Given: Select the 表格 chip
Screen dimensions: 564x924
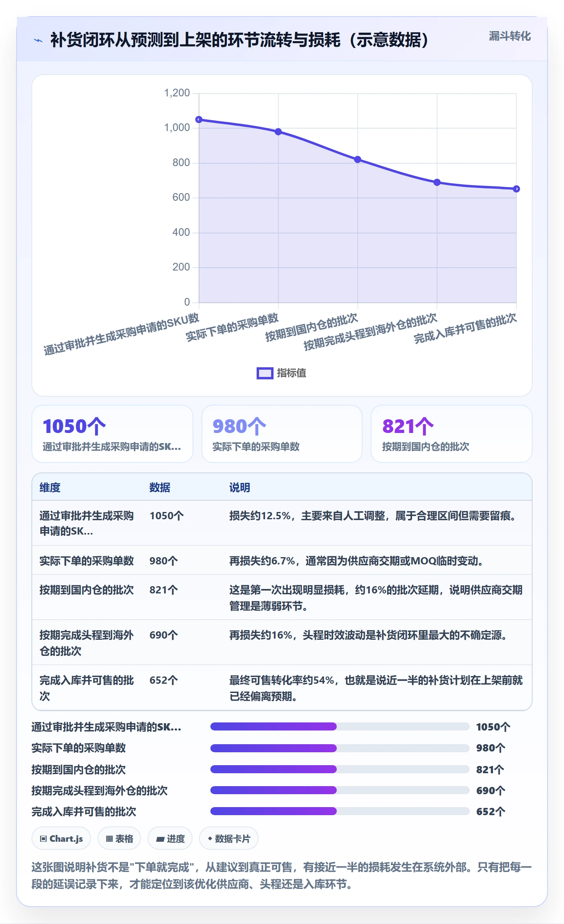Looking at the screenshot, I should click(119, 839).
